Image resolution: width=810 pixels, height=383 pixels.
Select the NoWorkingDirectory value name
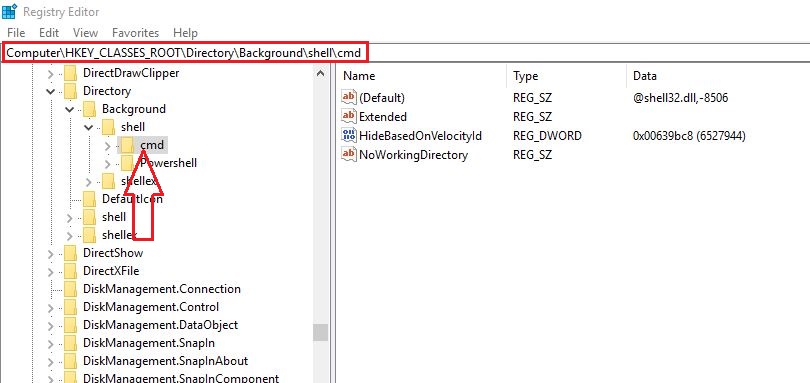(413, 155)
